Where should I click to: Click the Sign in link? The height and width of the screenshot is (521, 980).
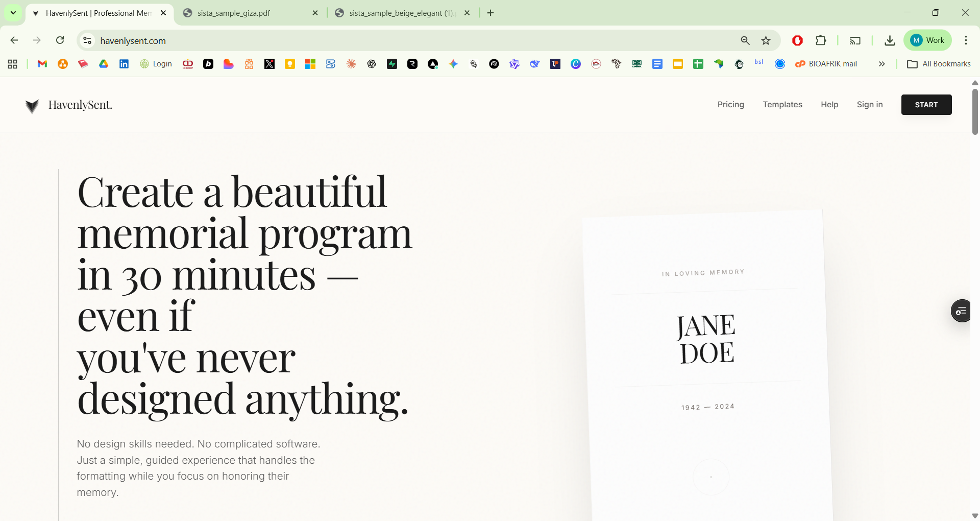[870, 105]
